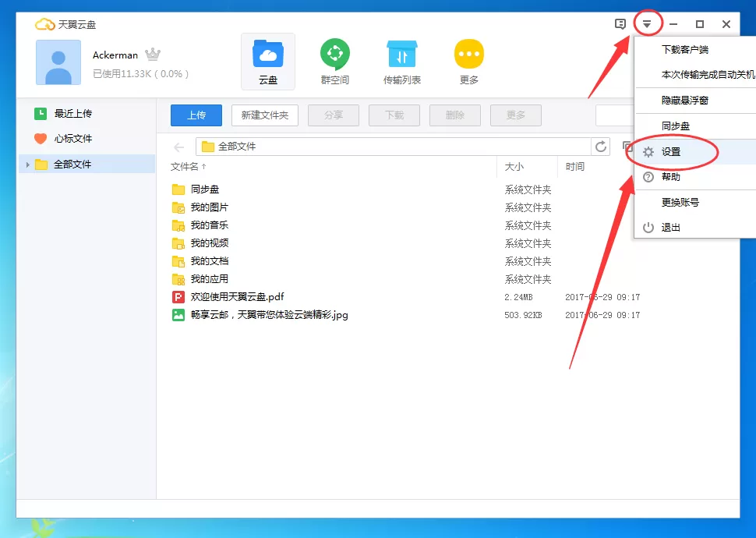Click the 已使用11.33K storage usage text
The image size is (756, 538).
(140, 74)
